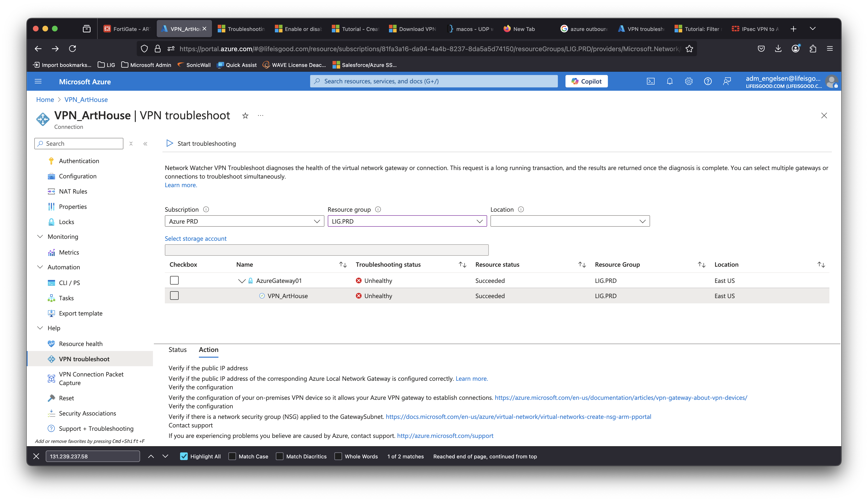
Task: Open Azure Cloud Shell icon
Action: 651,81
